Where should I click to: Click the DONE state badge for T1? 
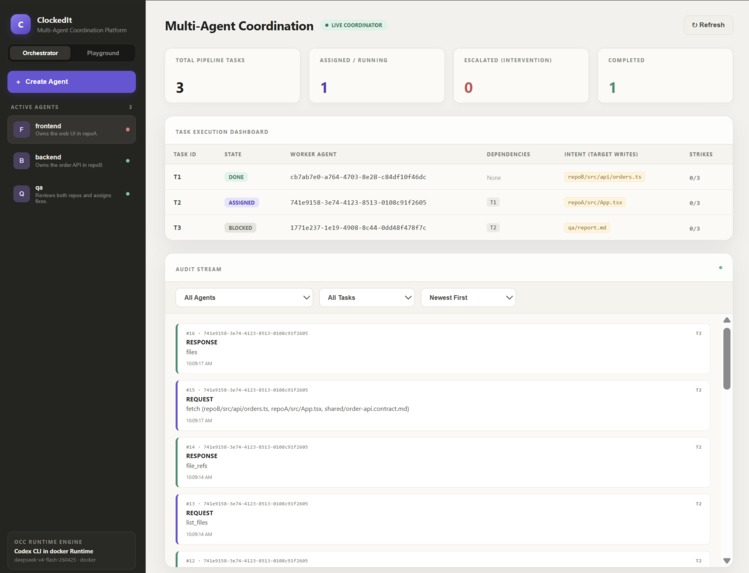(x=236, y=177)
